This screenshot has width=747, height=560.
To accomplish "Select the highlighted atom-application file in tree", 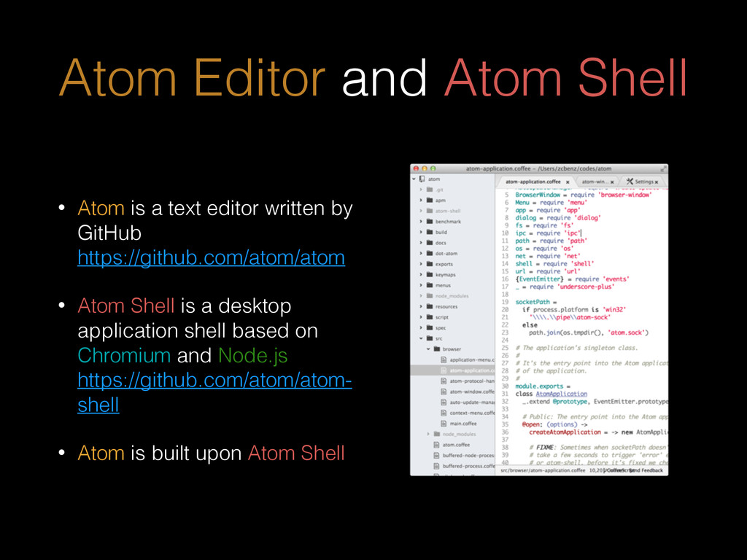I will tap(453, 370).
